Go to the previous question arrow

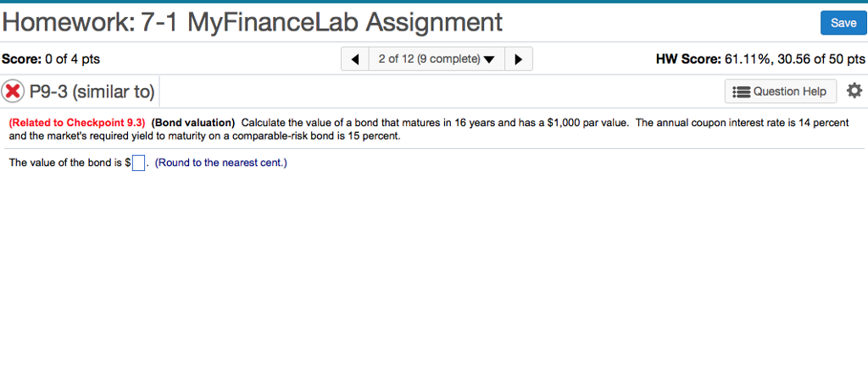355,59
